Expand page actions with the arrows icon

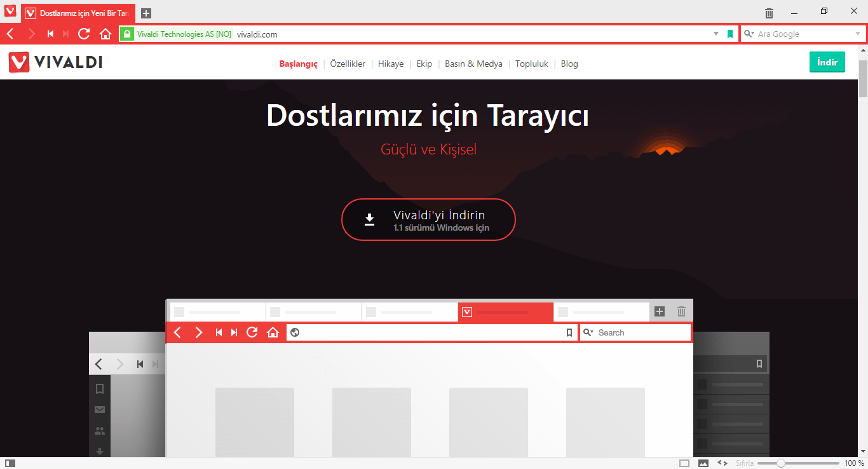[722, 463]
